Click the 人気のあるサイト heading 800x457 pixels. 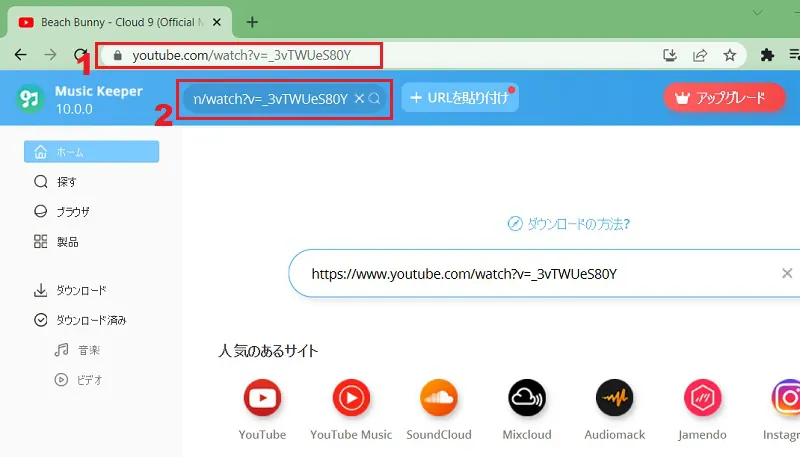[268, 351]
